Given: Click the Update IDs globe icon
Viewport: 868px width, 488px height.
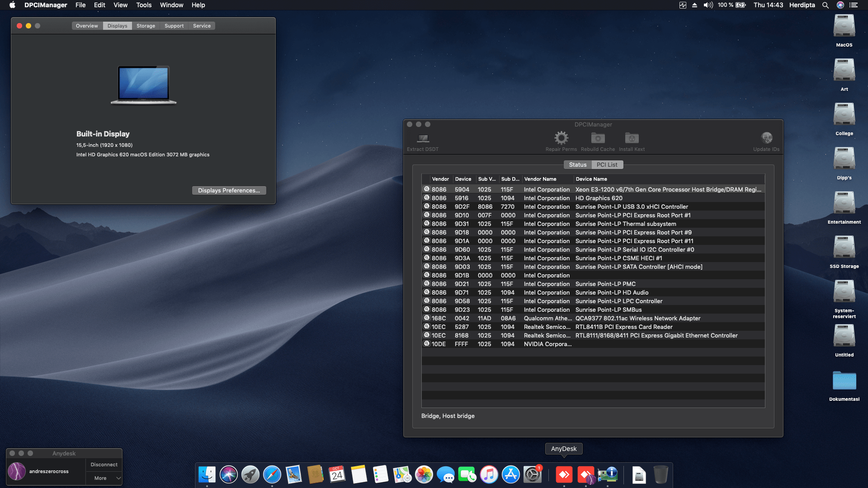Looking at the screenshot, I should click(766, 138).
